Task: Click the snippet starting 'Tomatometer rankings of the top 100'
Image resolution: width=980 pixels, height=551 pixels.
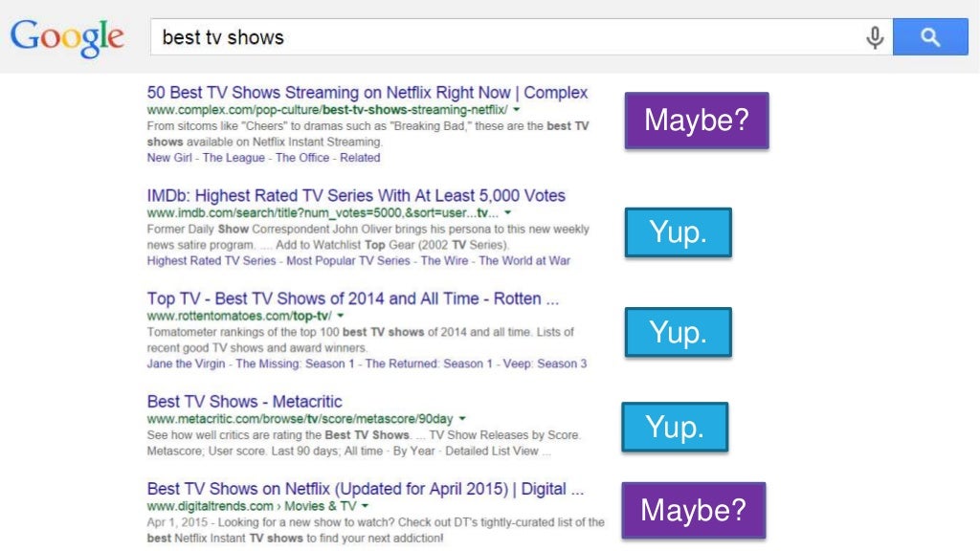Action: pos(360,340)
